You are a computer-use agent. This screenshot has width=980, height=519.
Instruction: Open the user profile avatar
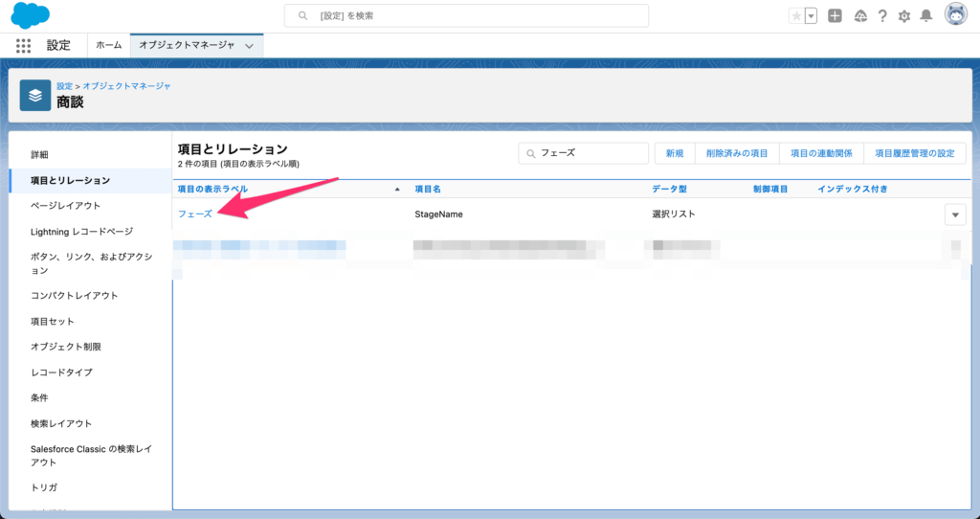tap(956, 14)
